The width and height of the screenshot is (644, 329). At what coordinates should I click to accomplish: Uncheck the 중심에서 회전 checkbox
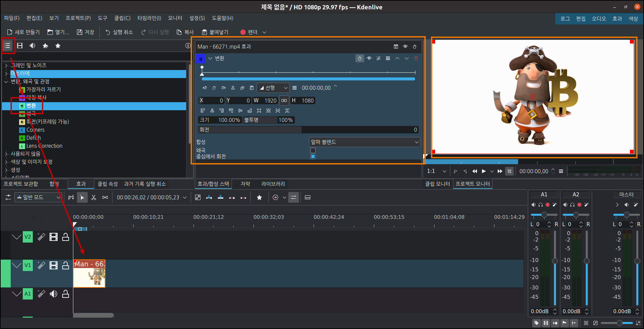(x=313, y=156)
